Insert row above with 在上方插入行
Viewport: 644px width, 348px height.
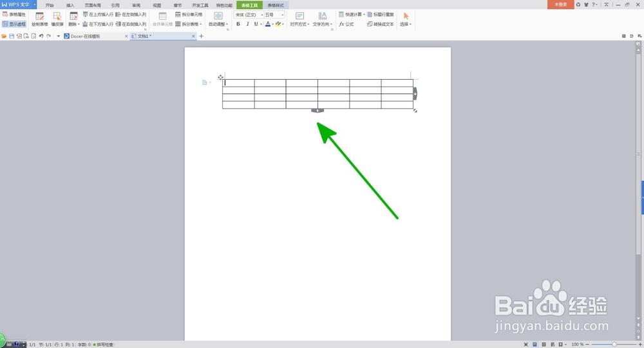[98, 14]
